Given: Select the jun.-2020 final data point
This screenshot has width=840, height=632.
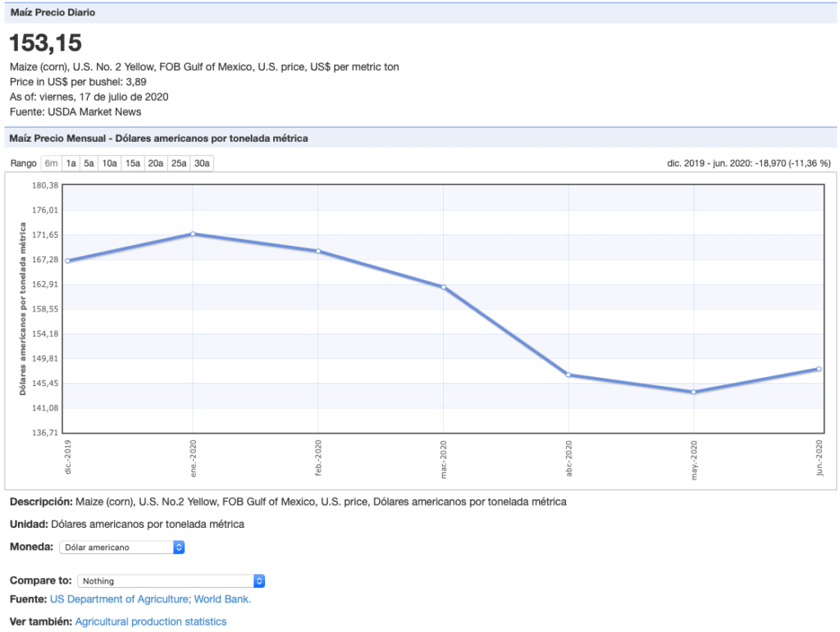Looking at the screenshot, I should click(x=819, y=369).
